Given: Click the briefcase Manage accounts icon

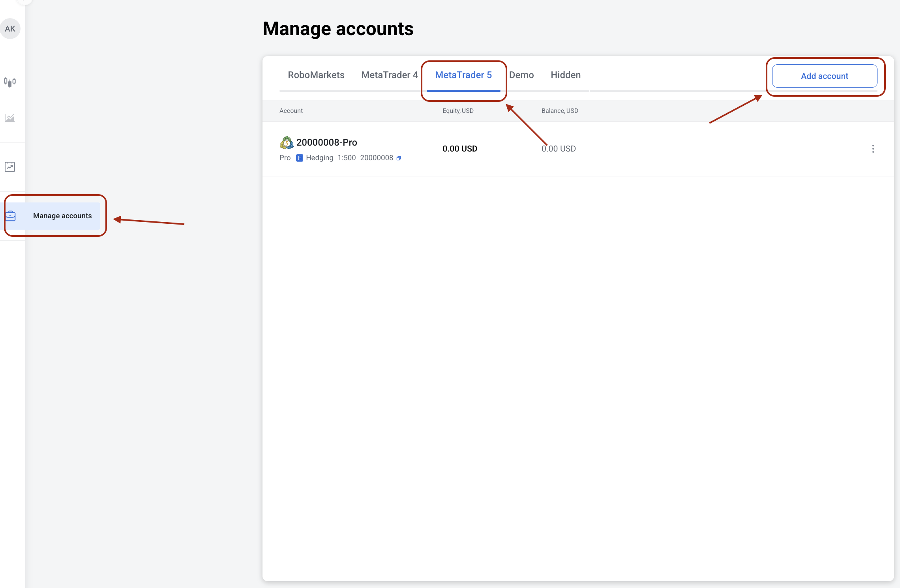Looking at the screenshot, I should (x=10, y=216).
